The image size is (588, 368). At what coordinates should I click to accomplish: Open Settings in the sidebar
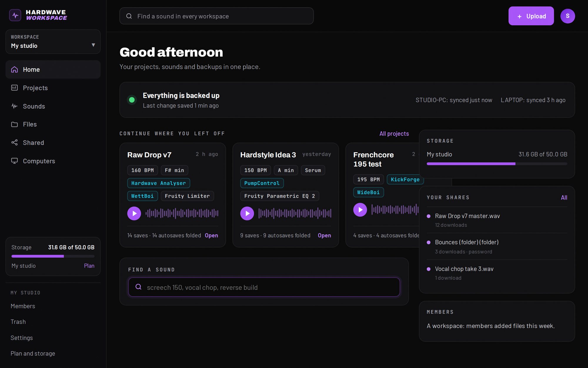(x=21, y=338)
